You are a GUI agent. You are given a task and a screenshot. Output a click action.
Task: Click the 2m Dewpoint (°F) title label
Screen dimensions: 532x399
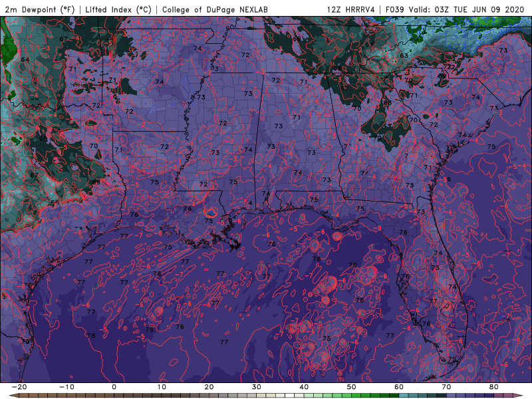tap(39, 9)
